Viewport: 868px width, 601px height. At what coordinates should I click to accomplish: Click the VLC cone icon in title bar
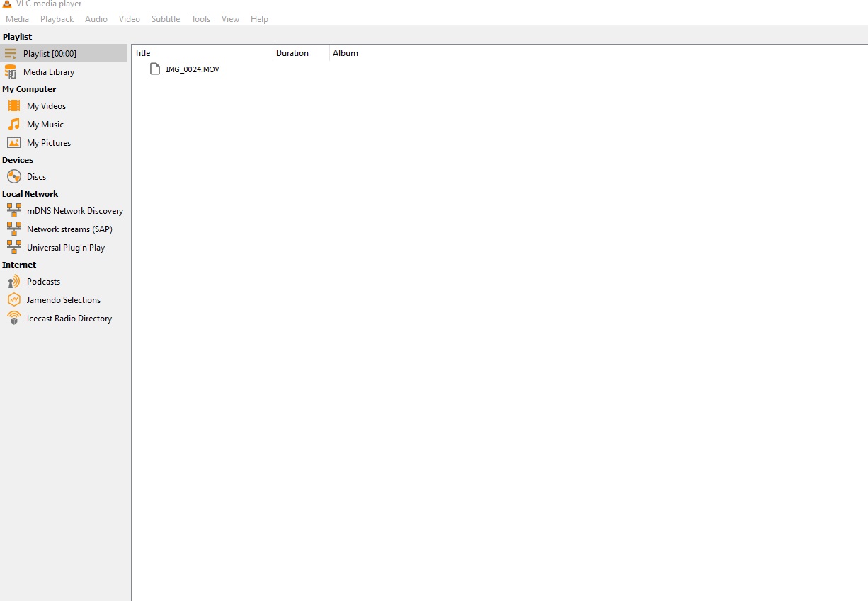[x=7, y=4]
